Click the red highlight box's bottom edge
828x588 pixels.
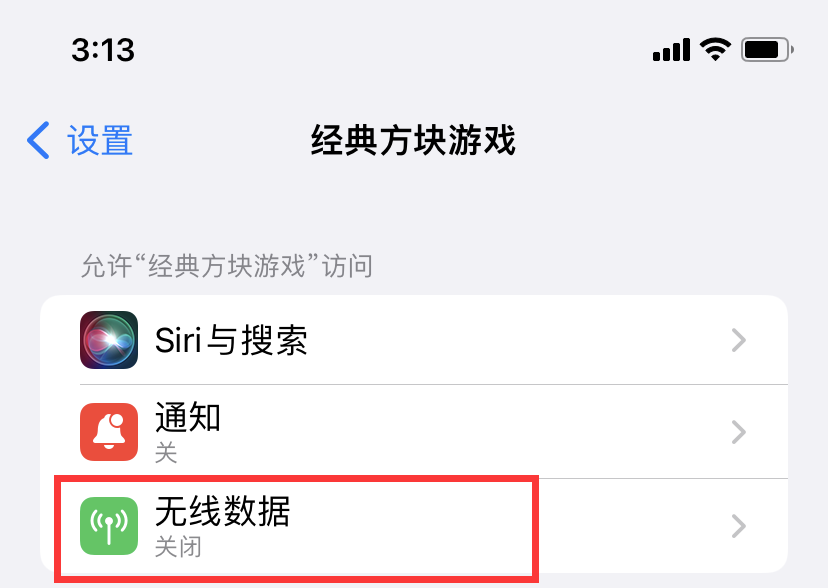[298, 578]
